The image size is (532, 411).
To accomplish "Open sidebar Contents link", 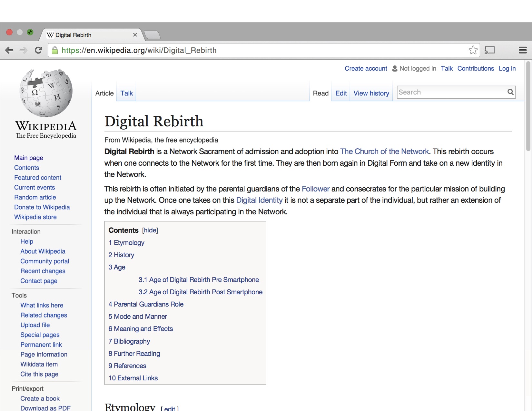I will point(26,168).
